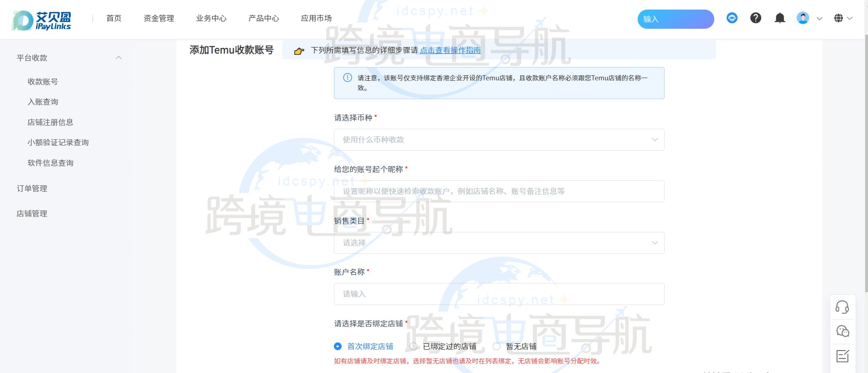
Task: Open 产品中心 menu
Action: [264, 18]
